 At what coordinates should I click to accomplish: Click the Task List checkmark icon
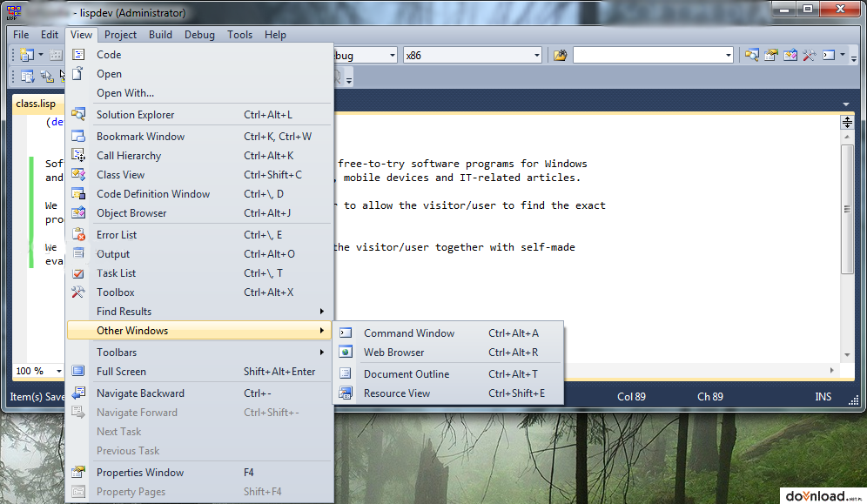tap(78, 273)
